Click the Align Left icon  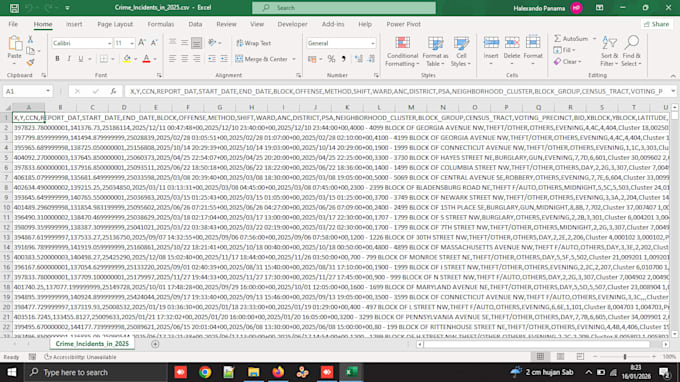[x=172, y=59]
